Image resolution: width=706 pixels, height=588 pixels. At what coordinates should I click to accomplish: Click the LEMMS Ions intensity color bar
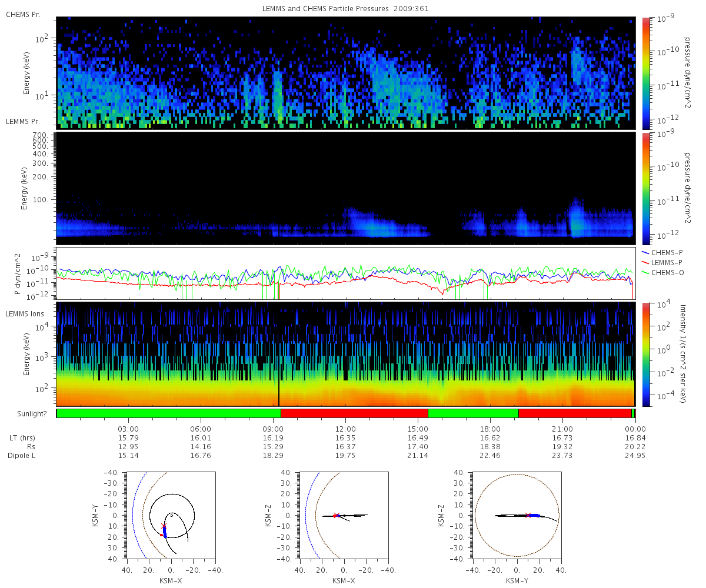click(645, 355)
